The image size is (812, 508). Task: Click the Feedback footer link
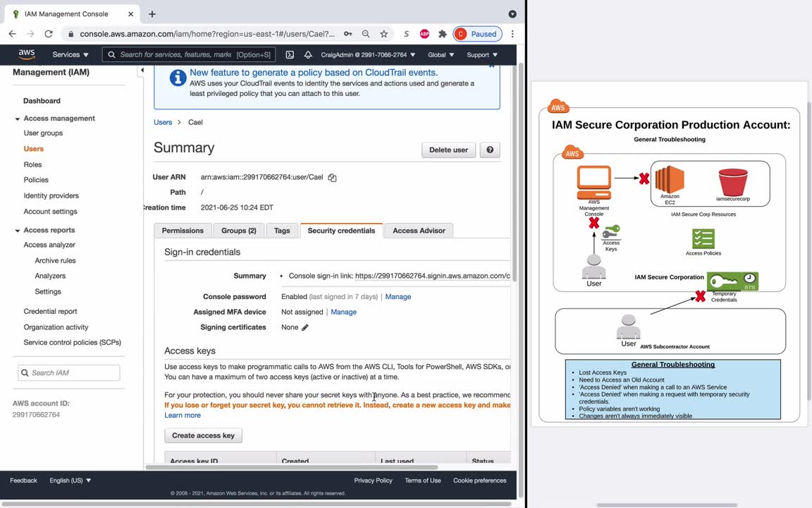(x=23, y=480)
